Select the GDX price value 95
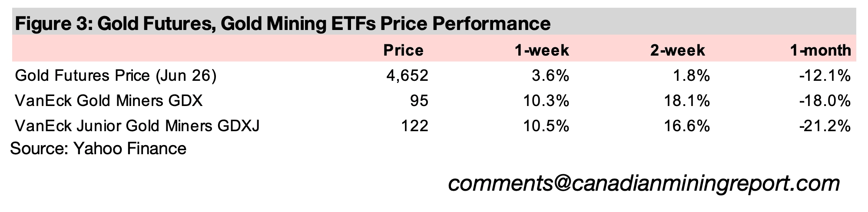Viewport: 868px width, 212px height. click(x=420, y=101)
